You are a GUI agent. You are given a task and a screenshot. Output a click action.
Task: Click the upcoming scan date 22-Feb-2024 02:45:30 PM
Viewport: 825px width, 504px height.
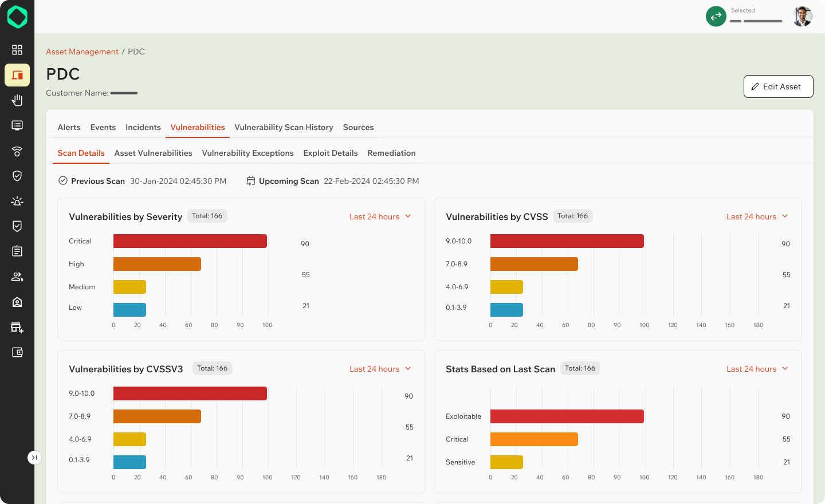(x=371, y=181)
